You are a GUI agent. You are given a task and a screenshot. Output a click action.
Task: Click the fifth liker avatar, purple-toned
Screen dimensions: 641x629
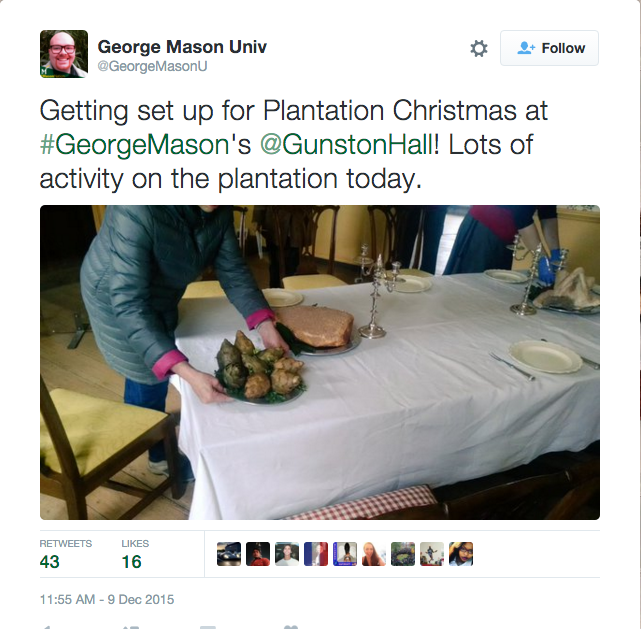345,554
